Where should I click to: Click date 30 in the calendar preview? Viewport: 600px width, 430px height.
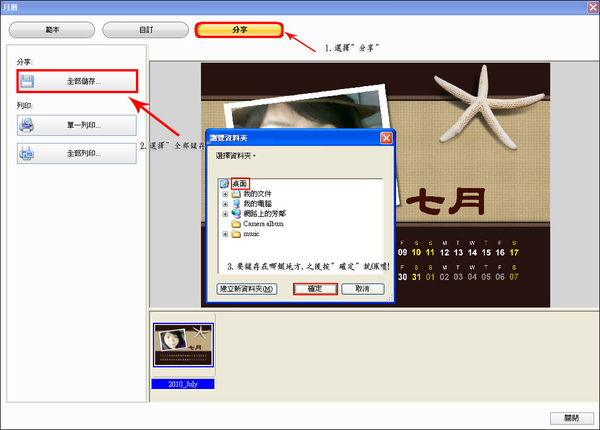point(402,277)
